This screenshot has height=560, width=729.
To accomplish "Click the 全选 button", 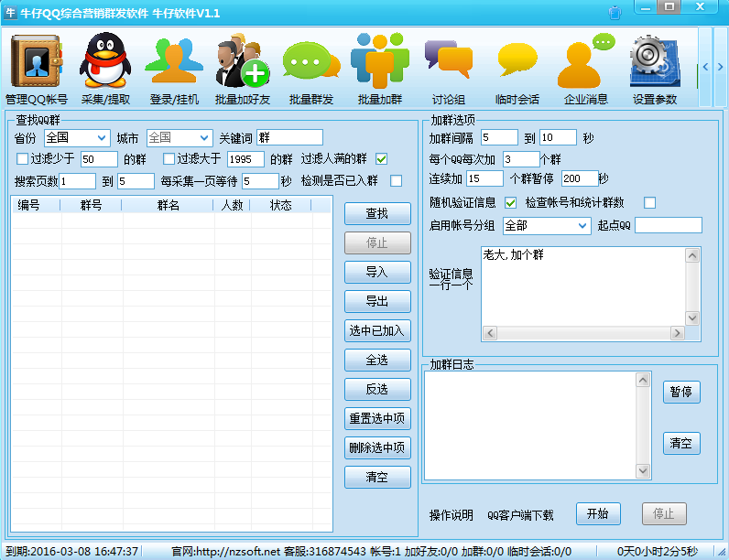I will (x=377, y=360).
